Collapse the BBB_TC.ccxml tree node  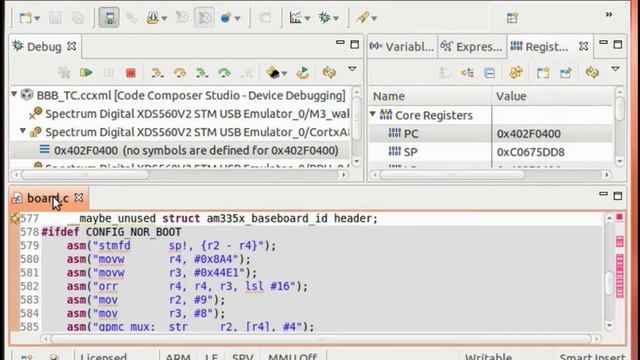(x=14, y=95)
